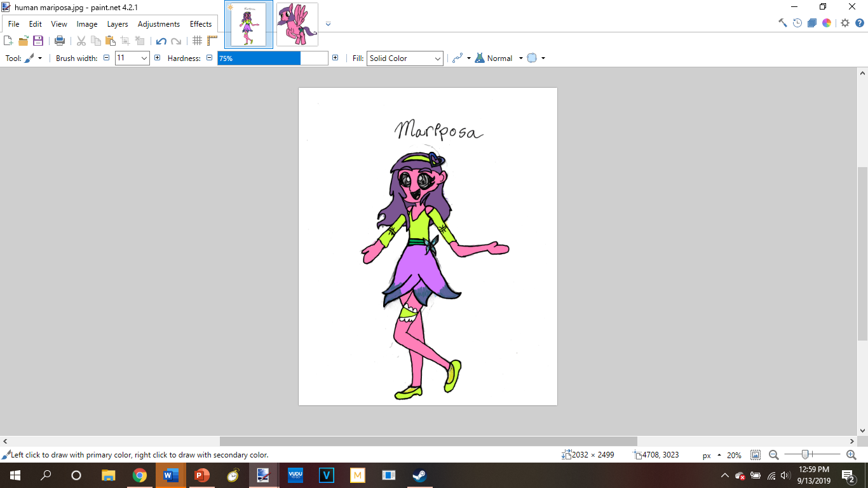Increase hardness with the plus button
Viewport: 868px width, 488px height.
click(335, 58)
